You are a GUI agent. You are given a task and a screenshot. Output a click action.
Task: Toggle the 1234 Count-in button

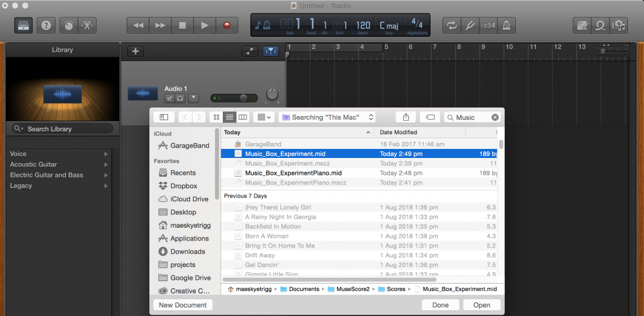(488, 26)
